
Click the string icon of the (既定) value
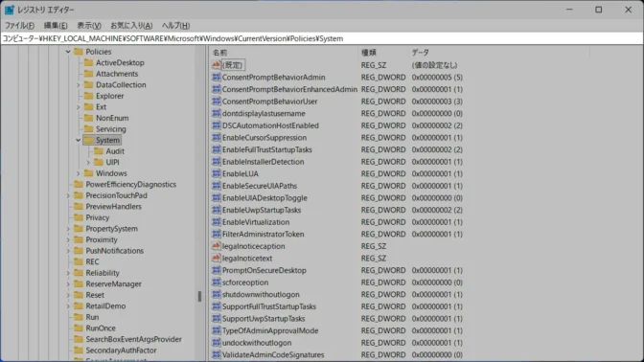coord(216,65)
